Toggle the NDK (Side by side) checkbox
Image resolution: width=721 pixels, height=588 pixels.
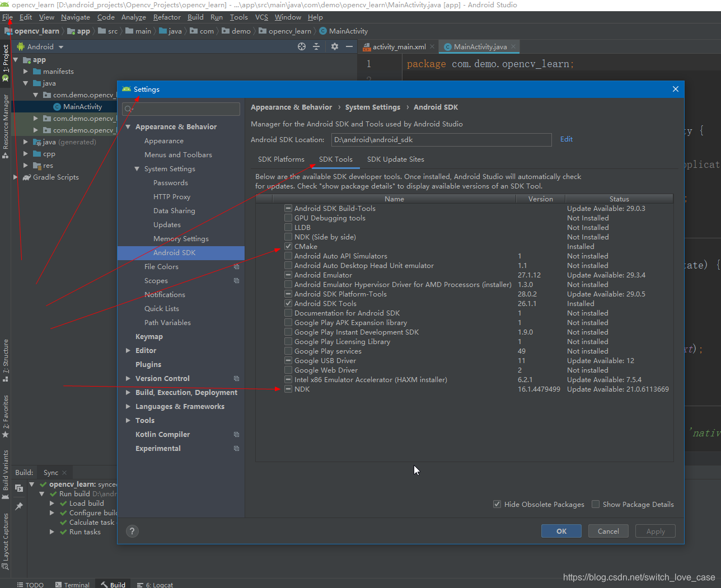pos(288,237)
